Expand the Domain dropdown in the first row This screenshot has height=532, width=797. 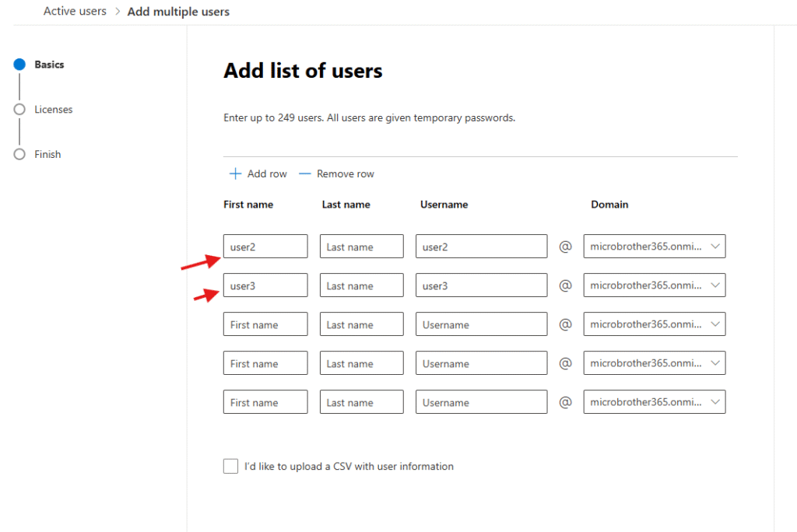[x=654, y=247]
